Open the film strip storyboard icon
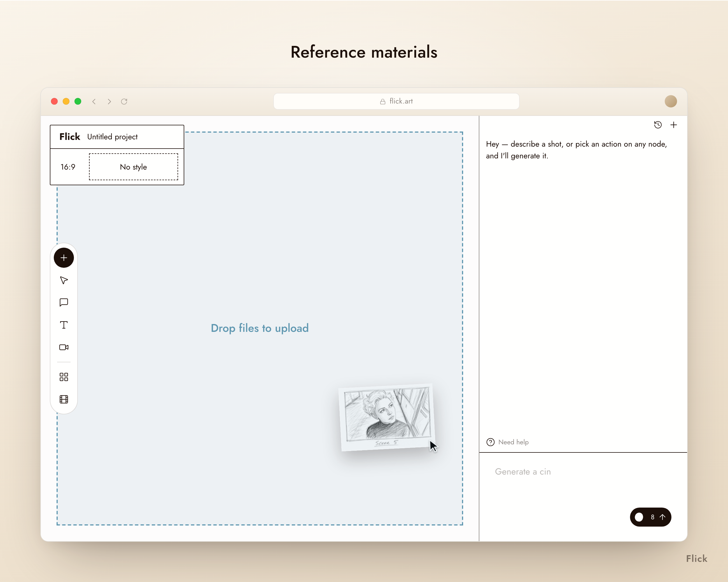 [64, 399]
